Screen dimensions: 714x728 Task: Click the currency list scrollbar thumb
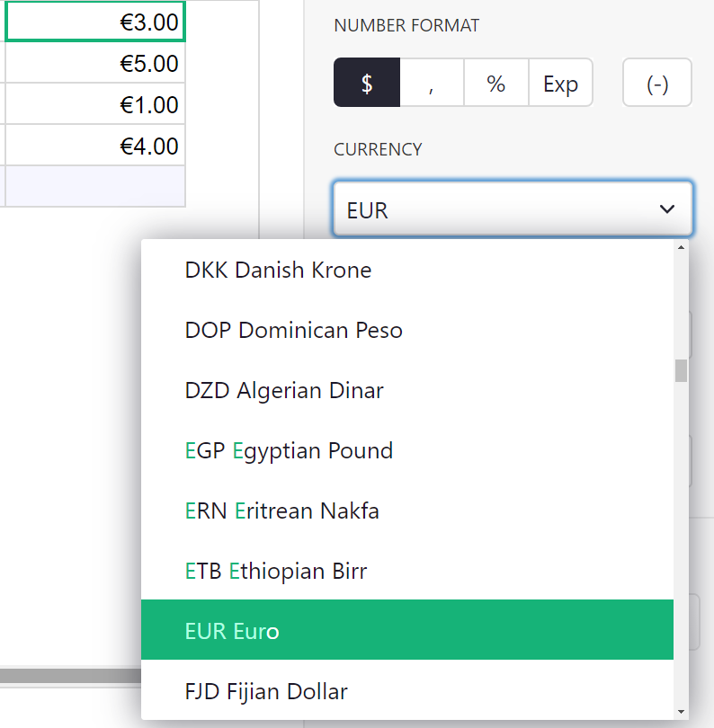point(681,370)
